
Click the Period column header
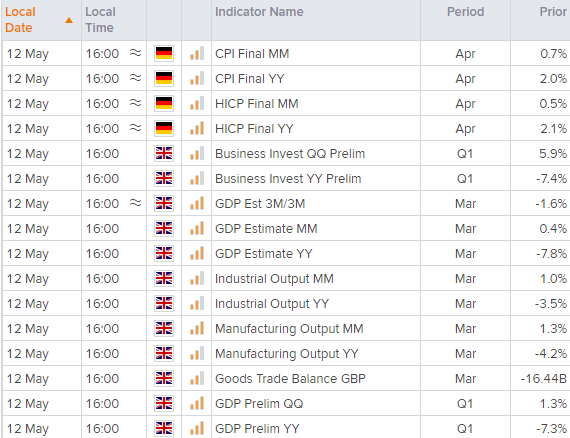tap(465, 12)
